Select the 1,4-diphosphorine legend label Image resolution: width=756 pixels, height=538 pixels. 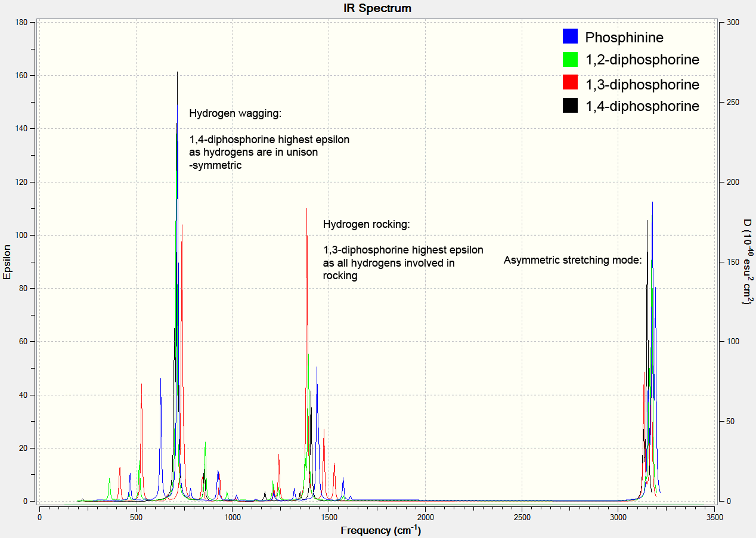pyautogui.click(x=642, y=107)
